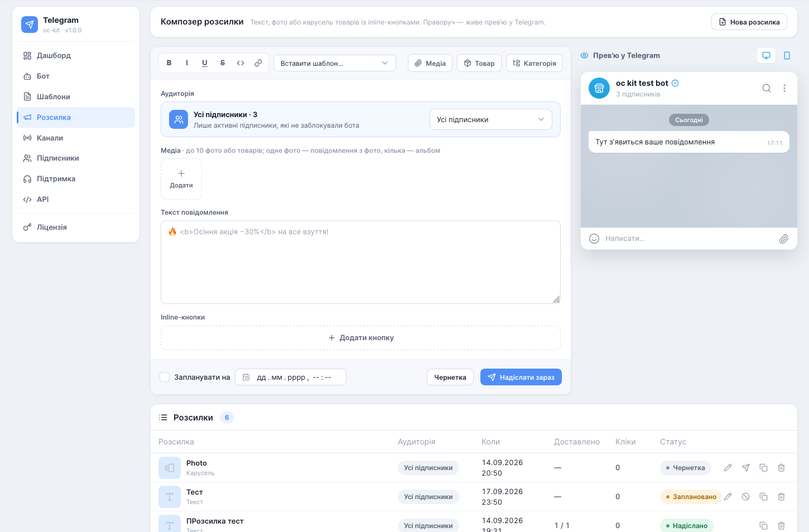Viewport: 809px width, 532px height.
Task: Duplicate the Photo mailing row
Action: 764,468
